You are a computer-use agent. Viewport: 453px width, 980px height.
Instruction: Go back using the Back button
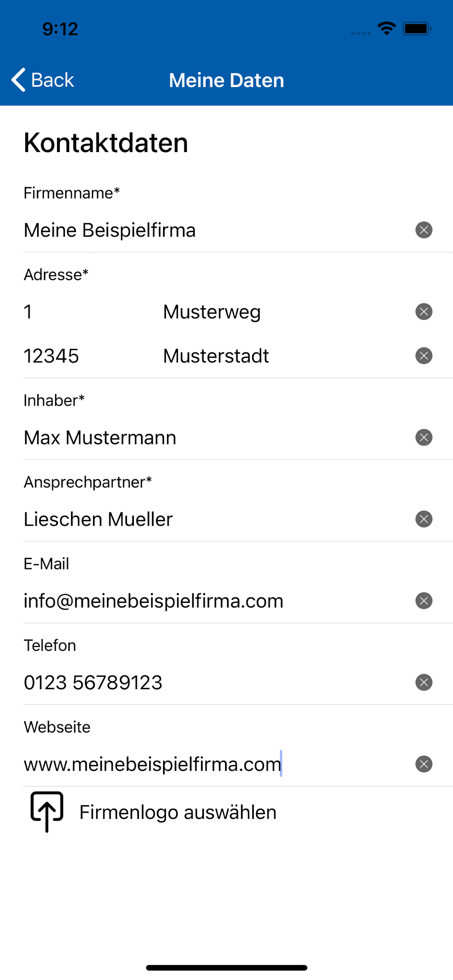click(x=43, y=80)
